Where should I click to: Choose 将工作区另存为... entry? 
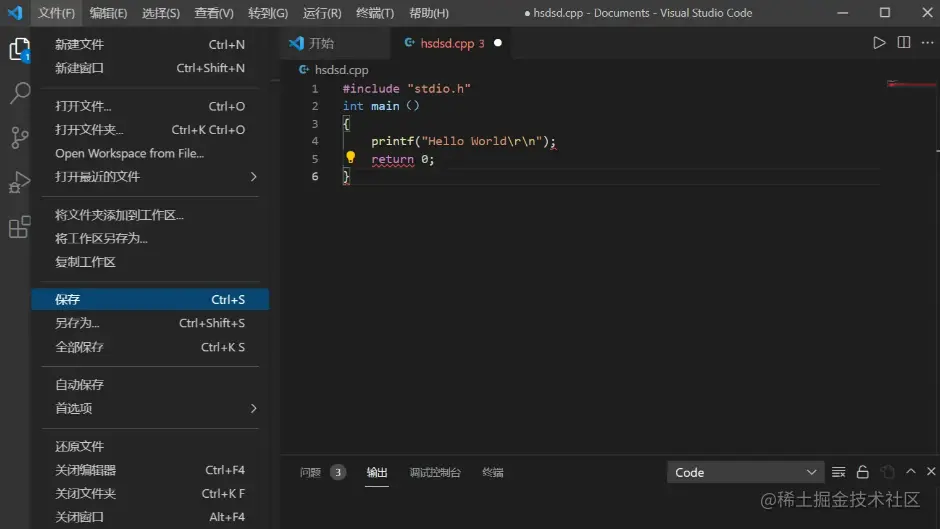[x=150, y=238]
